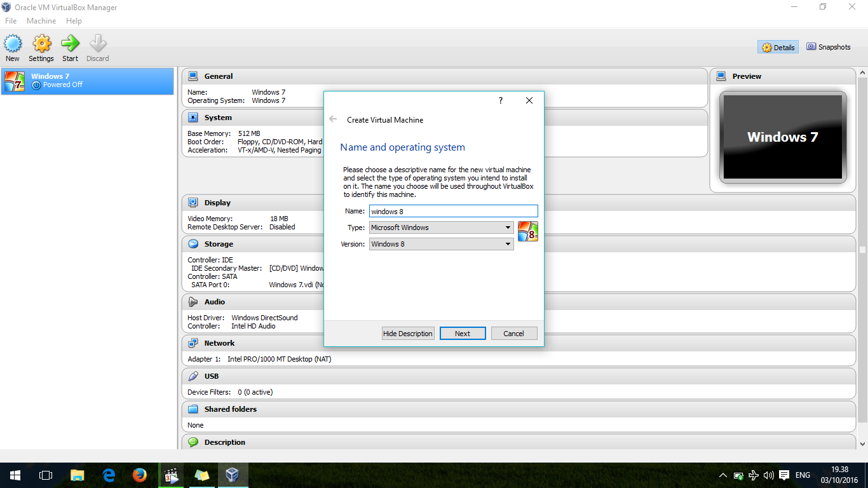
Task: Open Microsoft Edge from the taskbar
Action: tap(109, 475)
